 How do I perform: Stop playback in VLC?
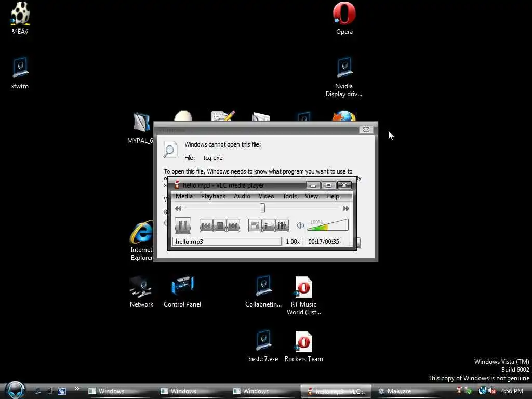[x=220, y=225]
